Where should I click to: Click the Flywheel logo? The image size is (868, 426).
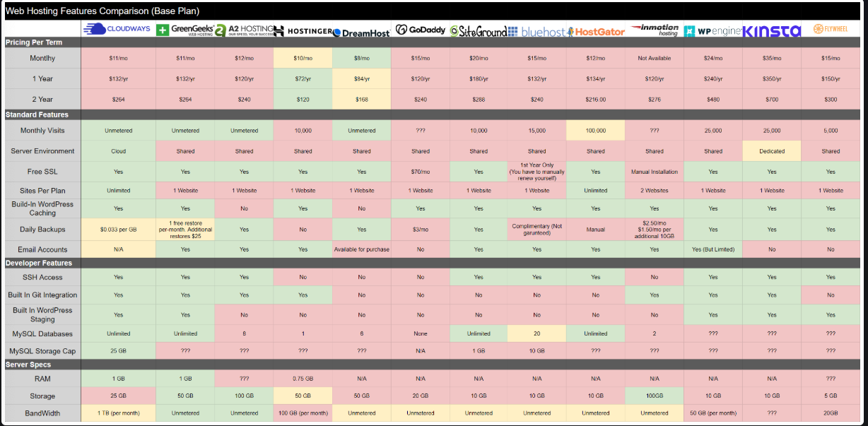click(831, 30)
